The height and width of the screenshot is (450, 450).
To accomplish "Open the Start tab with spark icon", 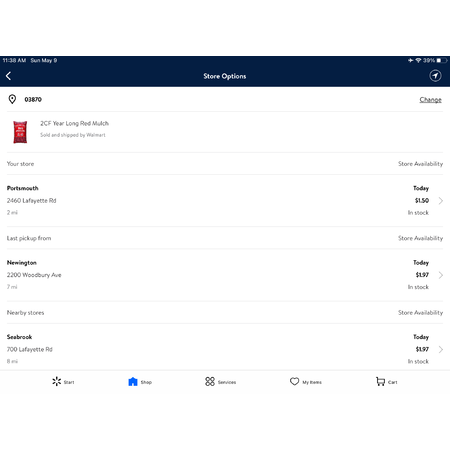I will [x=63, y=382].
